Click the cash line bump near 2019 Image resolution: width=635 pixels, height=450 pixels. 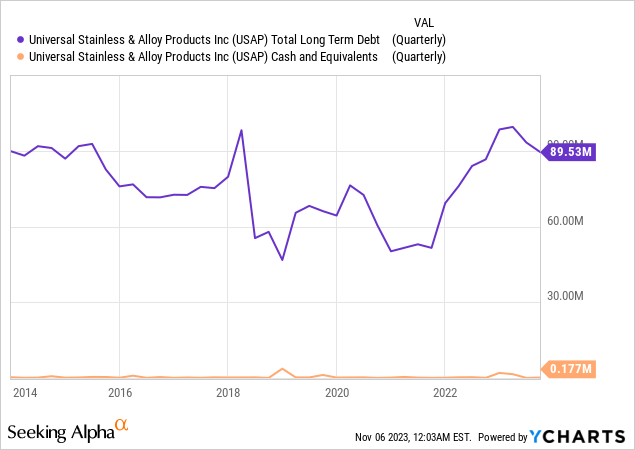point(282,369)
